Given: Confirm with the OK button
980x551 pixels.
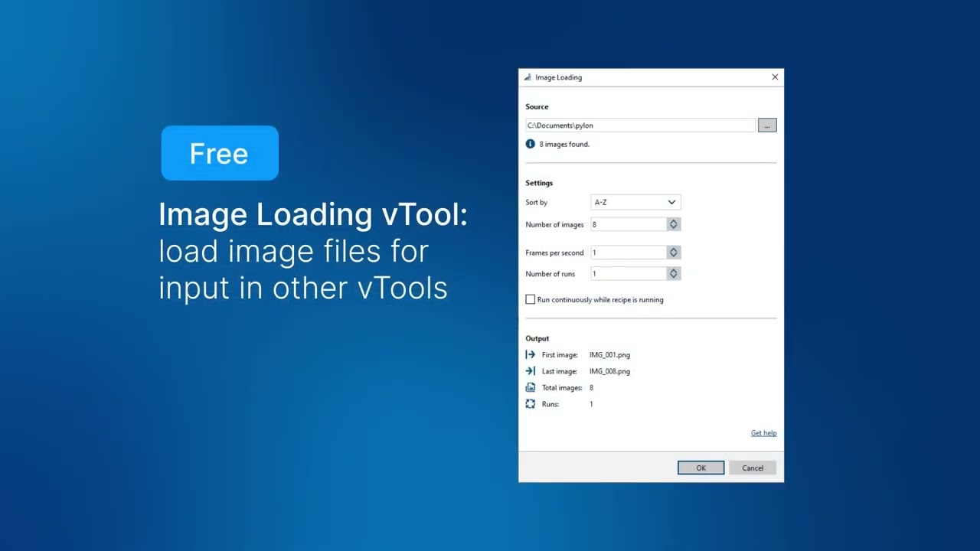Looking at the screenshot, I should (x=701, y=468).
